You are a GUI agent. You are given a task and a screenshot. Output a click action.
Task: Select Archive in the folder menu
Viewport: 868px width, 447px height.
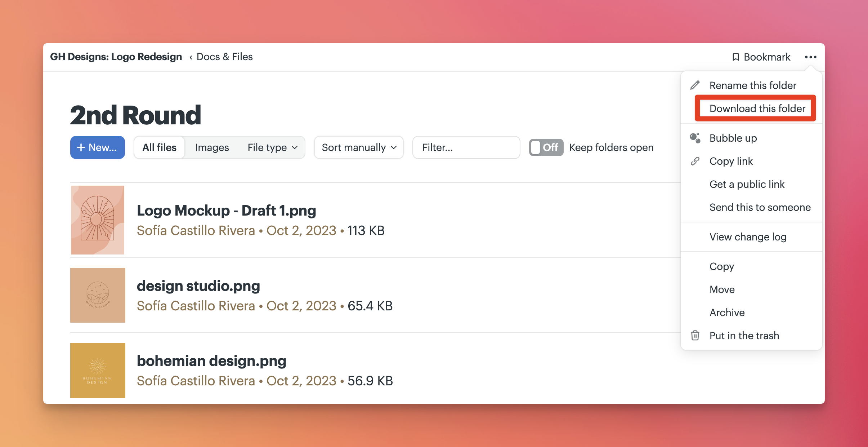[727, 313]
